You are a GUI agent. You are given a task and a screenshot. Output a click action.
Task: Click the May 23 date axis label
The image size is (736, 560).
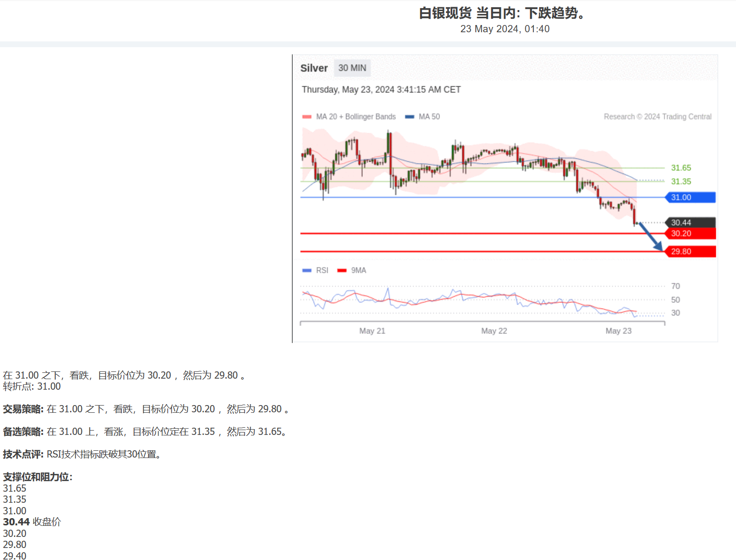(618, 331)
